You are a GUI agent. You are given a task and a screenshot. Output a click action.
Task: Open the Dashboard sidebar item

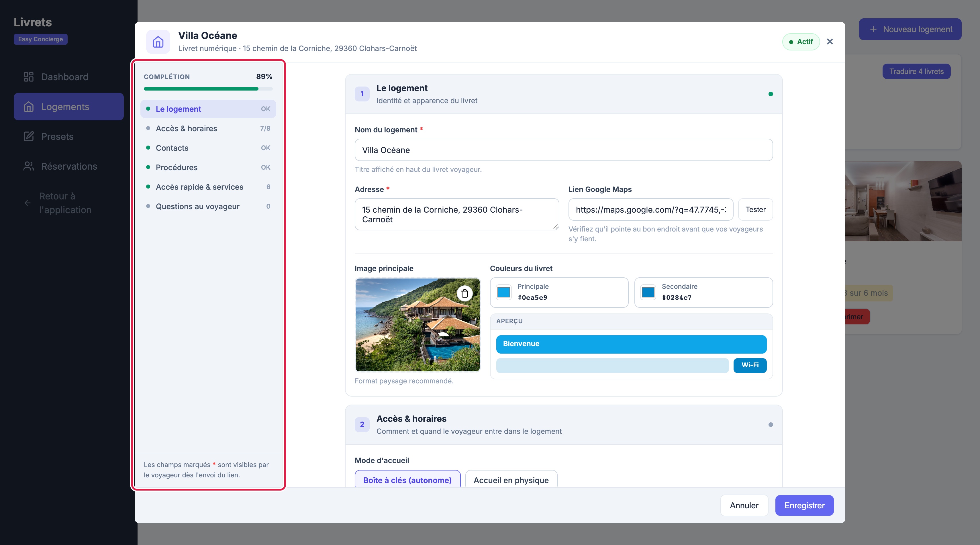(x=68, y=77)
